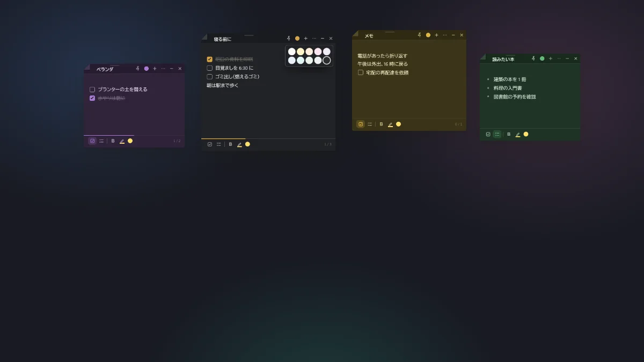Image resolution: width=644 pixels, height=362 pixels.
Task: Select the highlighter tool in the 読みたい本 note
Action: (518, 134)
